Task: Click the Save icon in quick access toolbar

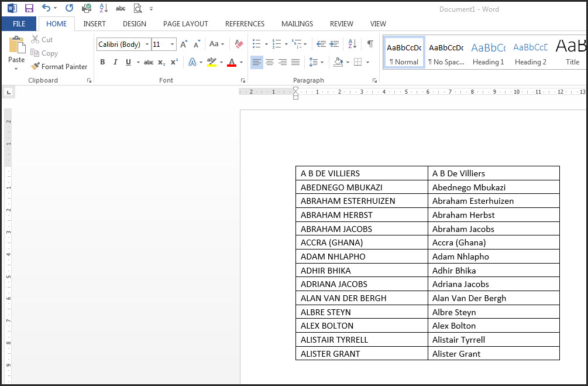Action: click(x=29, y=8)
